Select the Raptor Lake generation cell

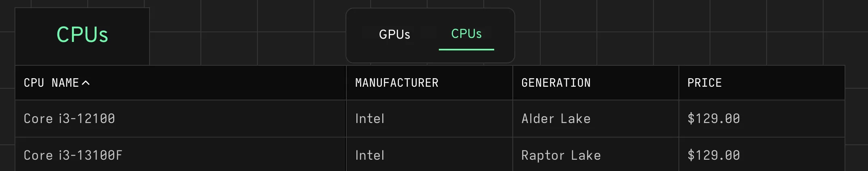[x=561, y=155]
